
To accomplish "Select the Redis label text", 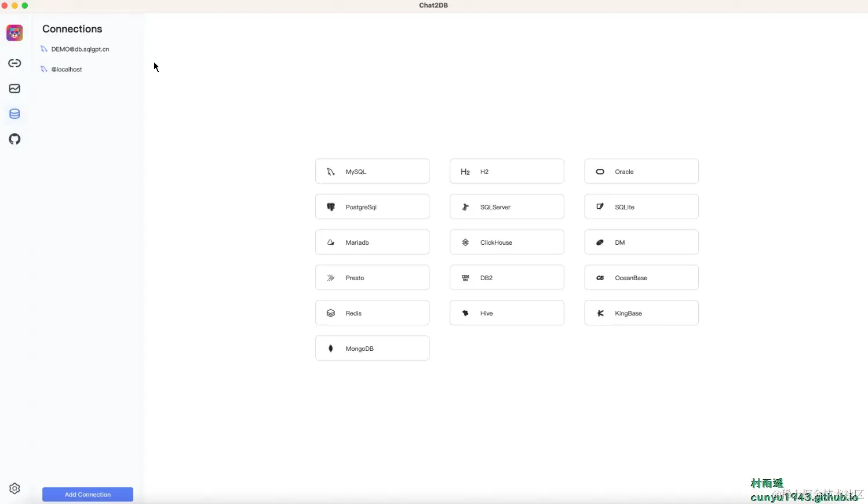I will 353,313.
